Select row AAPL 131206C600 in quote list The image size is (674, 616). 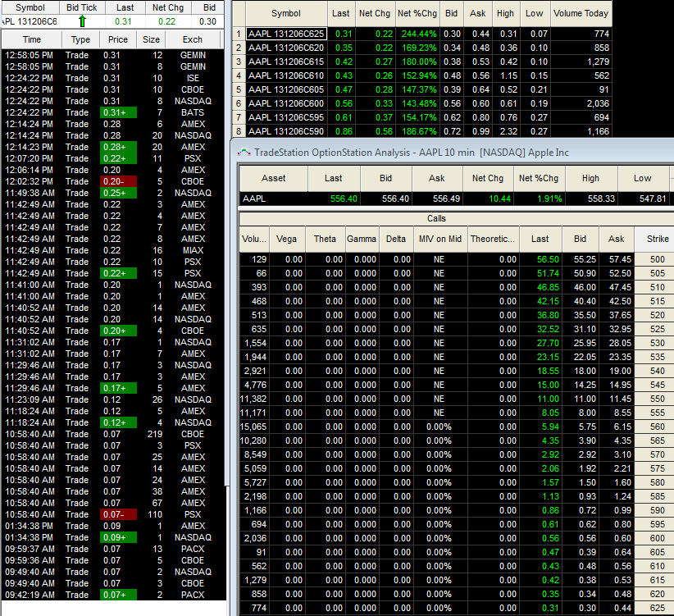(x=422, y=103)
